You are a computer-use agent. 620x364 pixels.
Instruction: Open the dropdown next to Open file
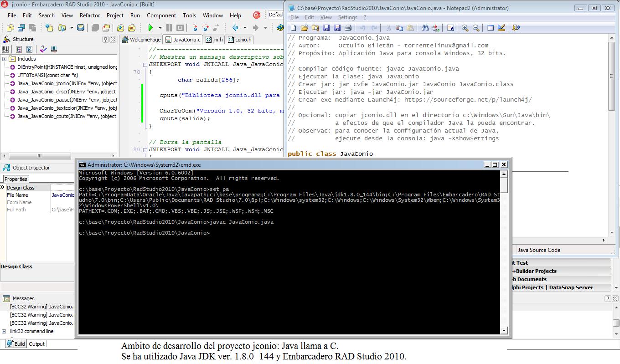[72, 28]
